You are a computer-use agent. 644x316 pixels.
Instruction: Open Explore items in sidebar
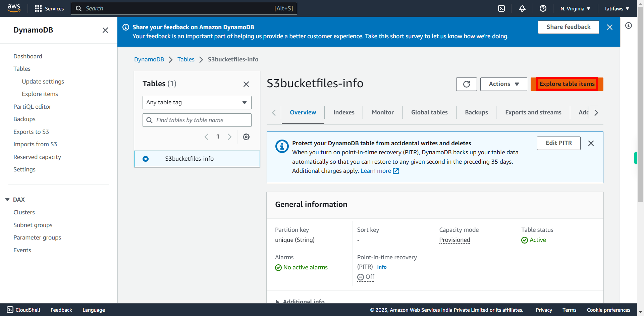pyautogui.click(x=40, y=94)
